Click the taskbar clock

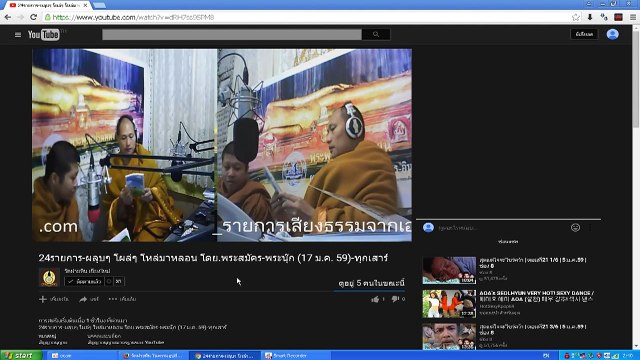tap(629, 356)
